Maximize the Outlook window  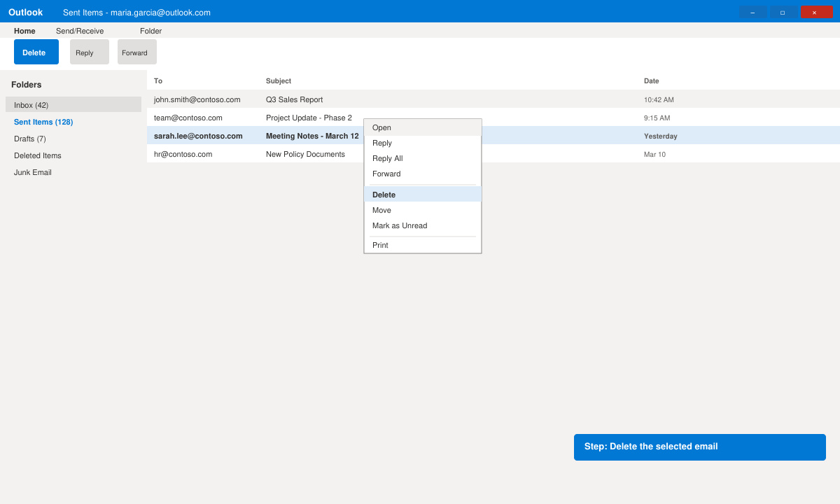[x=783, y=12]
